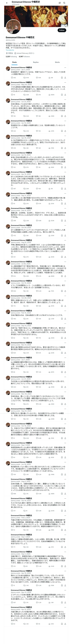72x644 pixels.
Task: Open the search icon in the header
Action: coord(64,3)
